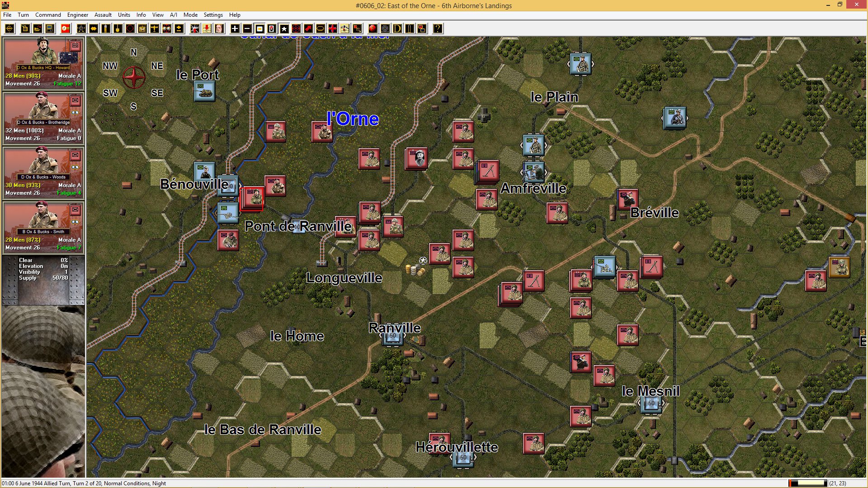The image size is (868, 488).
Task: Open the Settings menu
Action: coord(213,14)
